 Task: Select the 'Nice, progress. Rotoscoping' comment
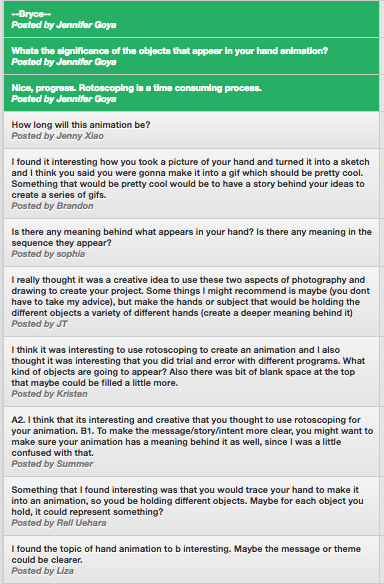coord(191,93)
